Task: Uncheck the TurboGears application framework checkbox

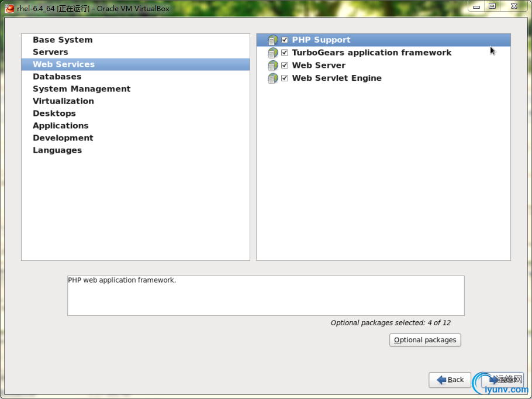Action: pyautogui.click(x=285, y=53)
